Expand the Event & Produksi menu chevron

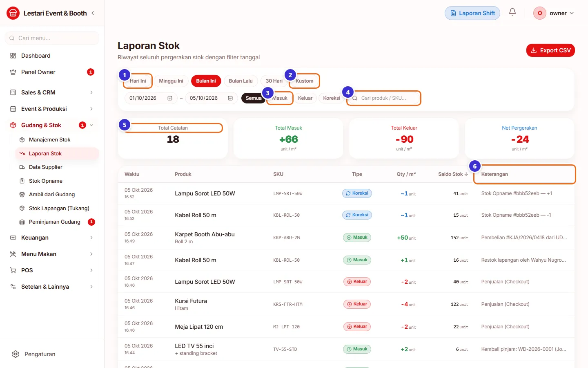pyautogui.click(x=91, y=109)
